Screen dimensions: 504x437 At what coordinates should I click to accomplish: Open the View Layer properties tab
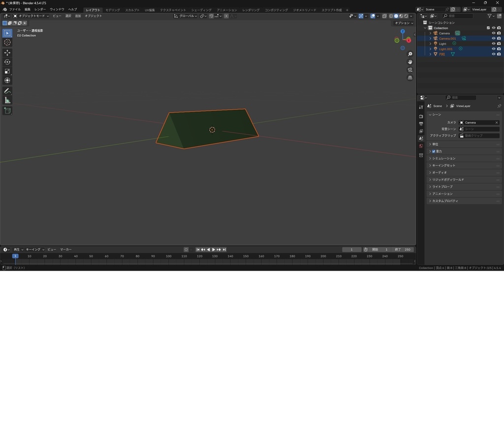tap(421, 131)
